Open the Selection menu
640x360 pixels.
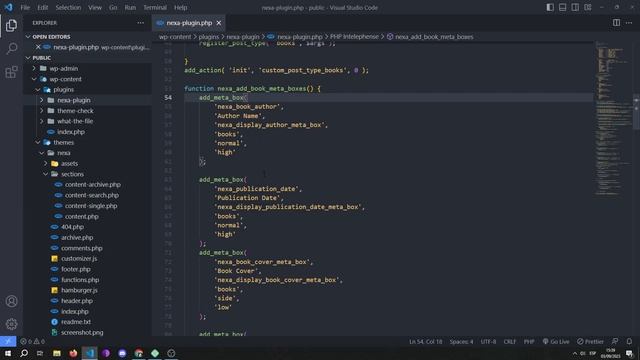click(68, 7)
